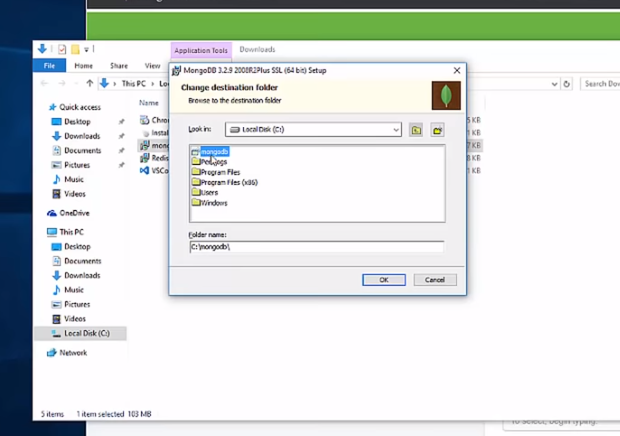Open the Look in drive dropdown
The width and height of the screenshot is (620, 436).
[x=396, y=130]
